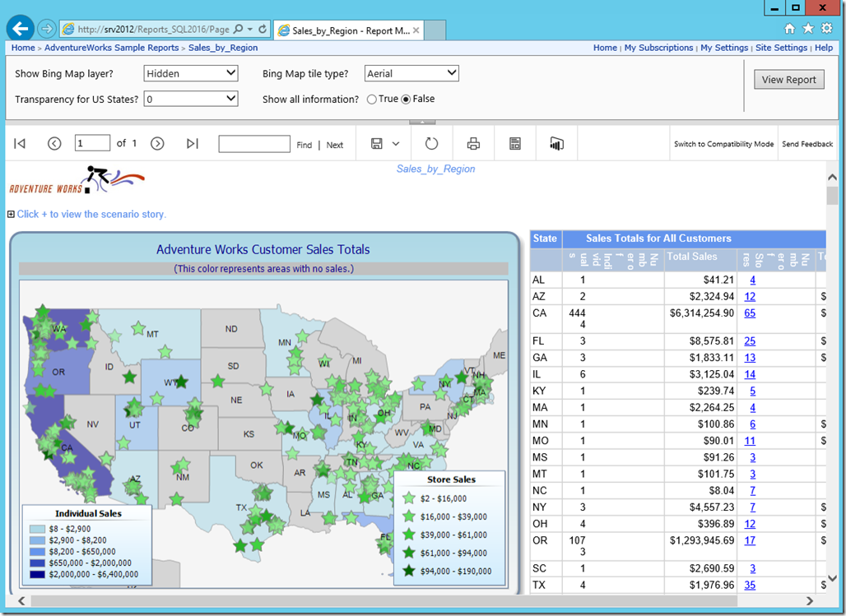
Task: Select True for Show all information
Action: tap(372, 100)
